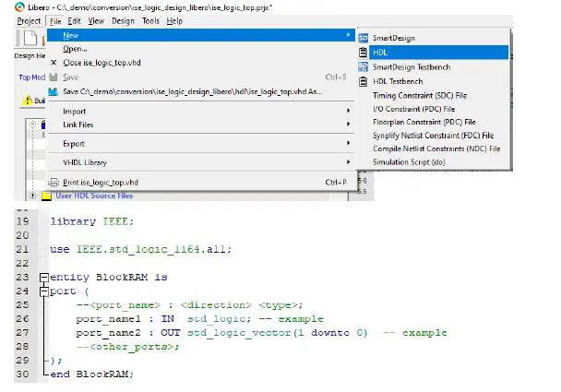561x392 pixels.
Task: Click the yellow warning icon by Build
Action: 27,101
